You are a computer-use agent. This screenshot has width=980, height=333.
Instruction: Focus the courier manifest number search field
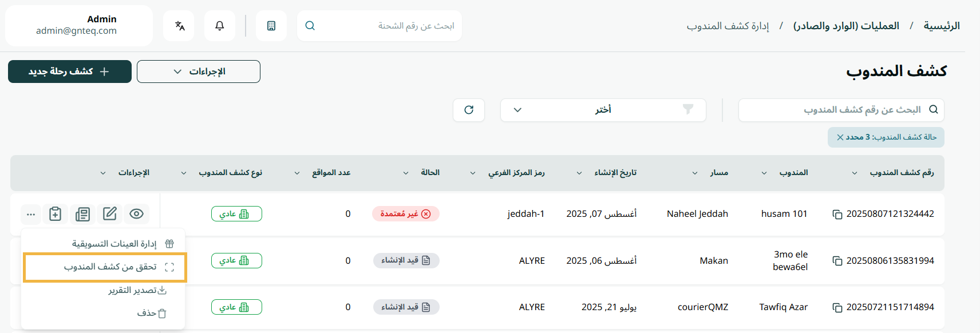pyautogui.click(x=841, y=110)
